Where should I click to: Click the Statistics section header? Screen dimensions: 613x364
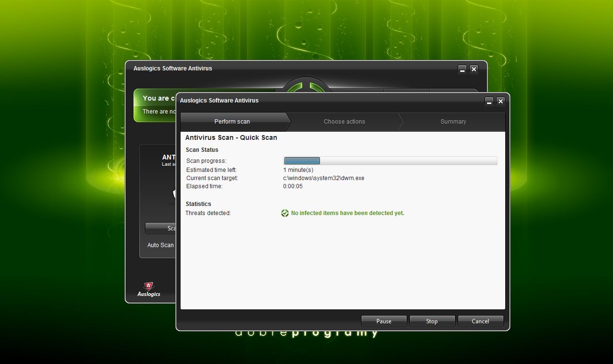pyautogui.click(x=198, y=204)
